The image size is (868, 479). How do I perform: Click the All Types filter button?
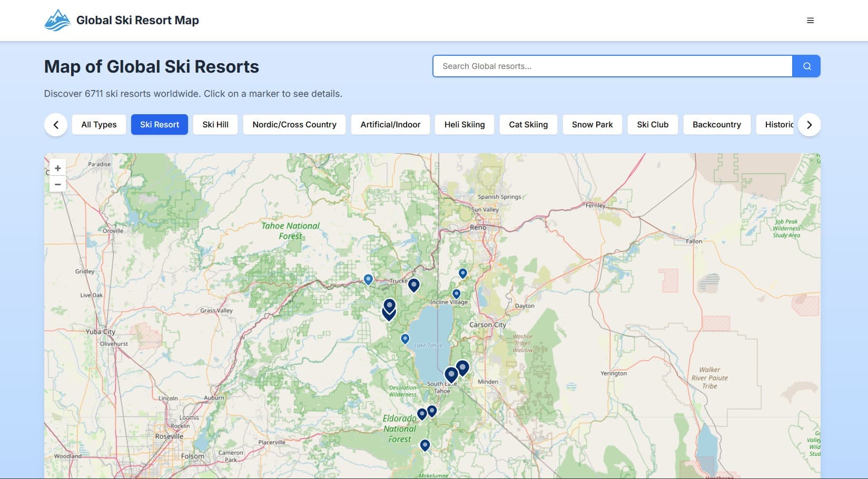coord(98,124)
